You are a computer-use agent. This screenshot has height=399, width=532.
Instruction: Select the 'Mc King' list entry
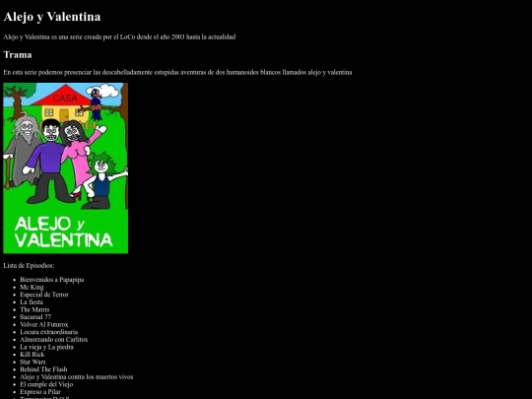(x=32, y=287)
